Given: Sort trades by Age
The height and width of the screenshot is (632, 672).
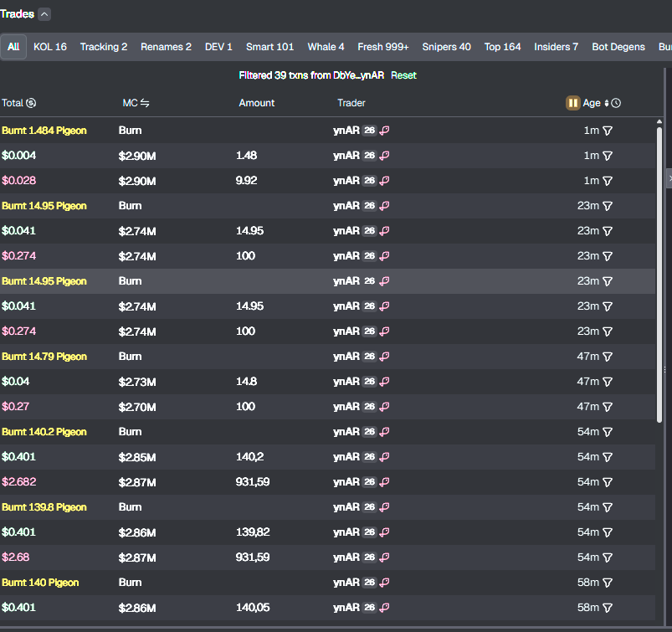Looking at the screenshot, I should coord(607,103).
